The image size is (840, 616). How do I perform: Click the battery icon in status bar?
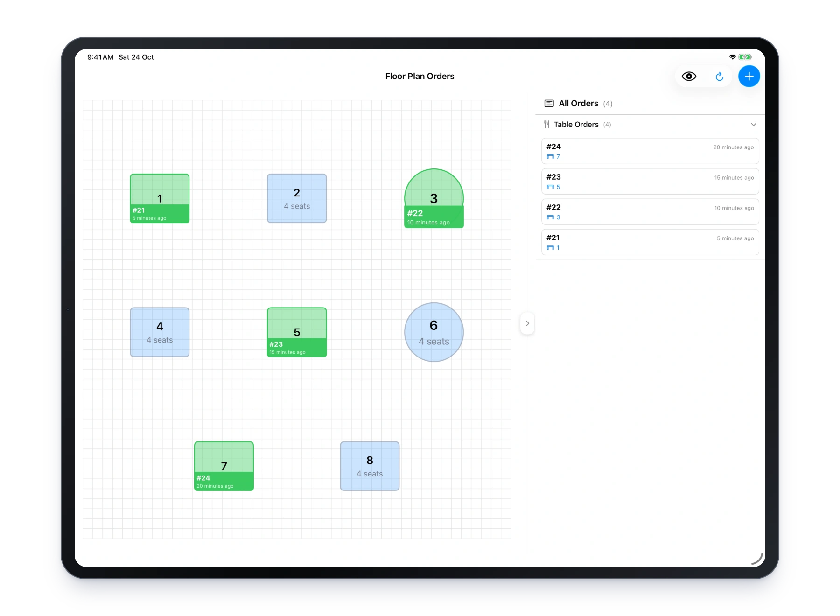point(745,57)
